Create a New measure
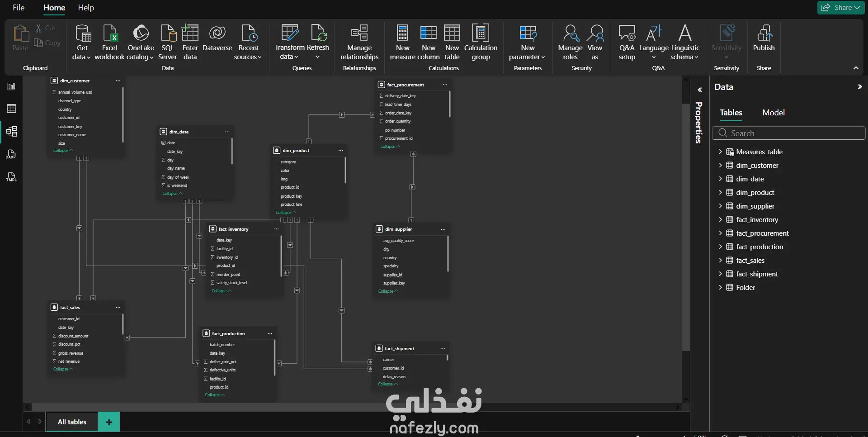Viewport: 868px width, 437px height. click(402, 42)
